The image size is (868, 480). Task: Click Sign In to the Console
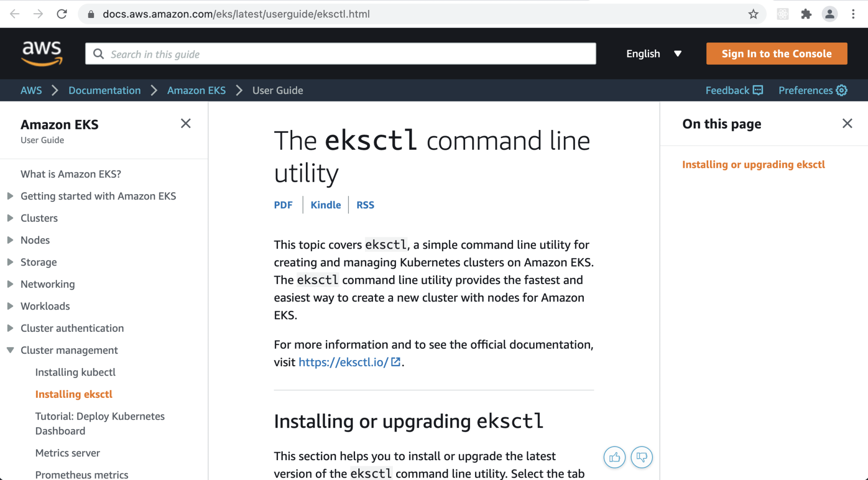coord(776,54)
